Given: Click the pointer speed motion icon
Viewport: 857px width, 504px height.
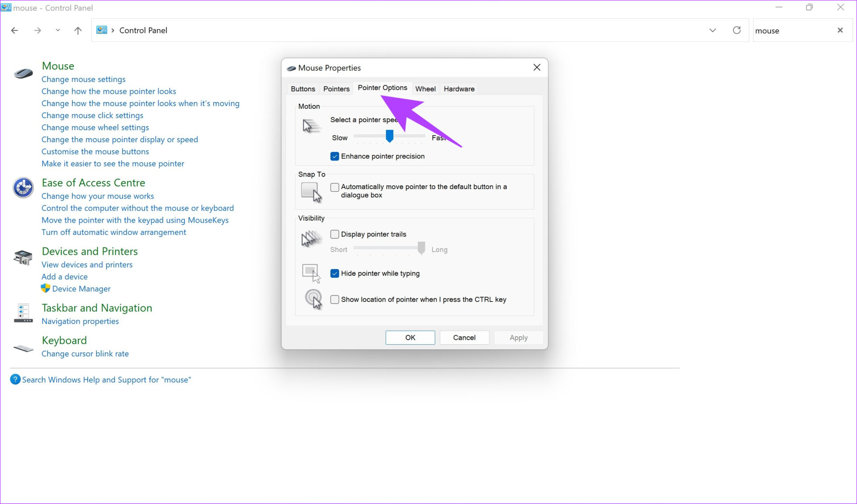Looking at the screenshot, I should (312, 126).
